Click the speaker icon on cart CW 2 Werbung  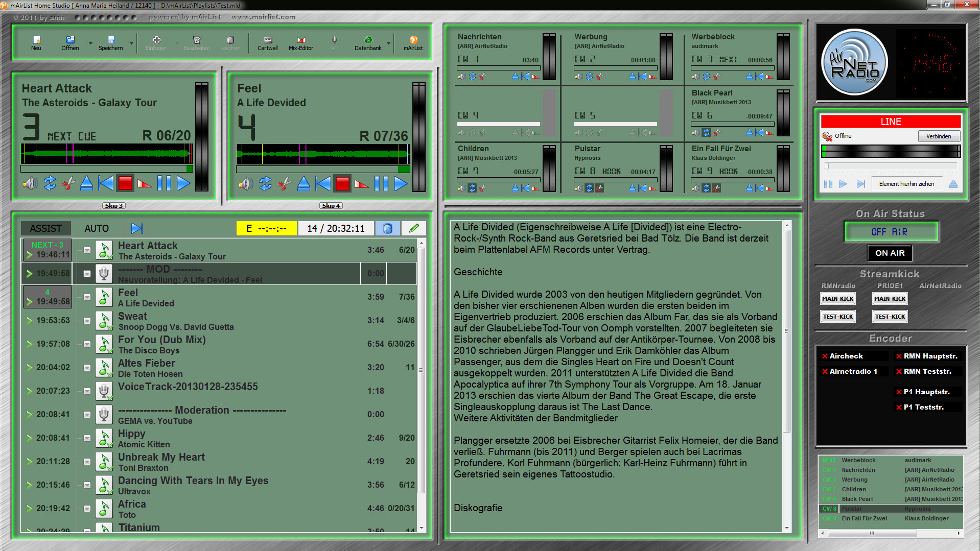pyautogui.click(x=579, y=77)
